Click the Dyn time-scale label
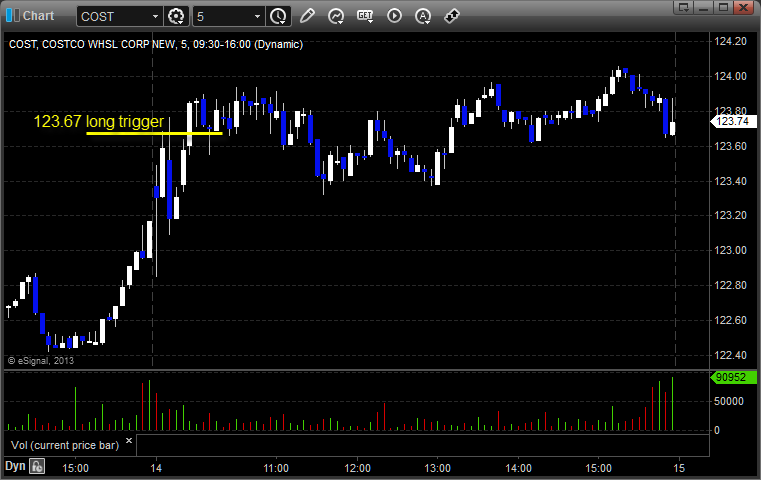 pos(15,466)
